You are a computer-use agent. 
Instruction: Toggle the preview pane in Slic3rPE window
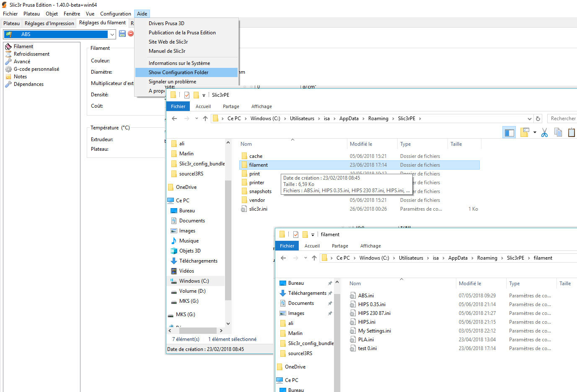(509, 133)
